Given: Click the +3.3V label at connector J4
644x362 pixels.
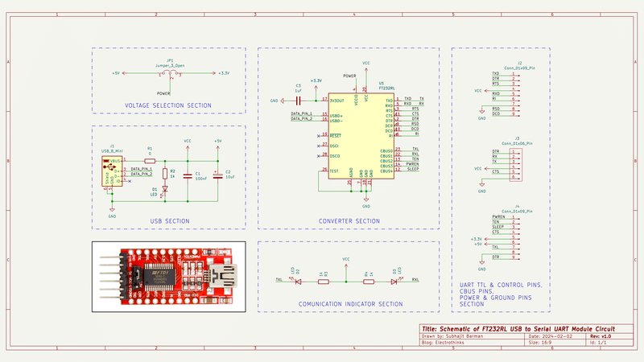Looking at the screenshot, I should pos(477,239).
